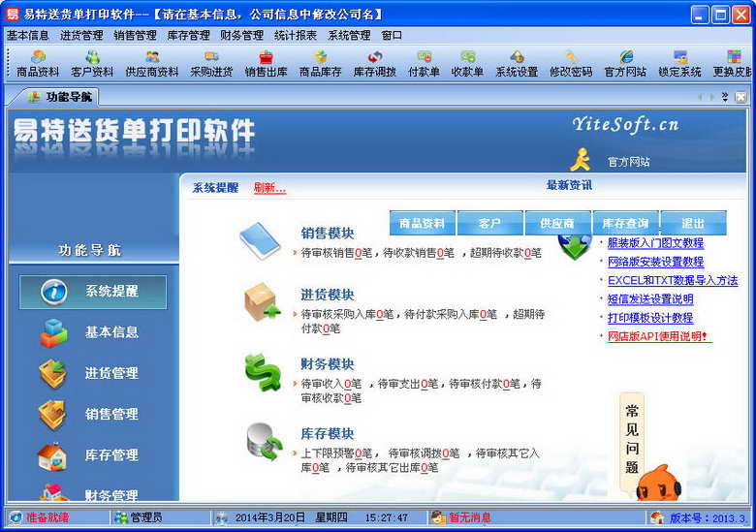Click the blue 商品资料 button
The width and height of the screenshot is (756, 532).
423,223
